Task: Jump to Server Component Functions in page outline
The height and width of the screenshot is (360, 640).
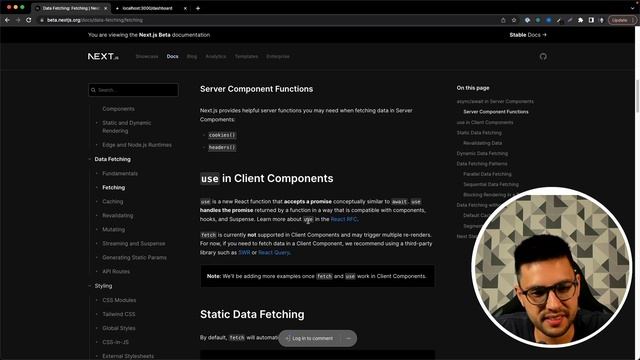Action: point(496,112)
